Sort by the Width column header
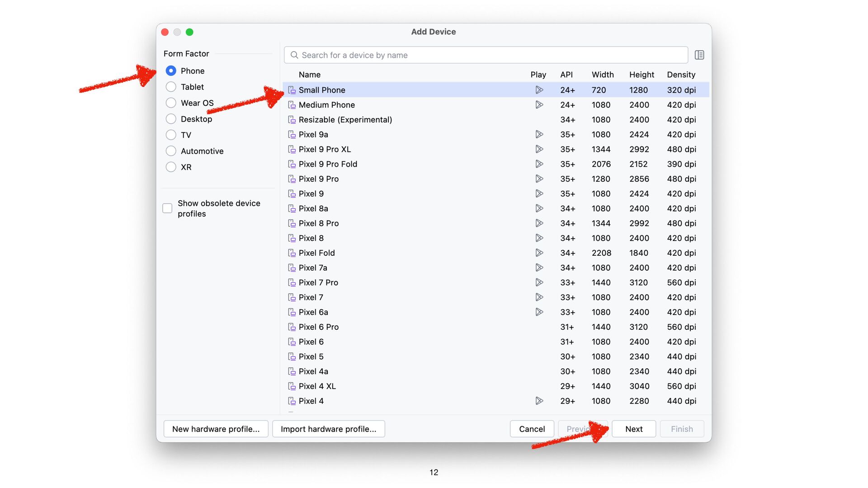This screenshot has width=868, height=488. coord(603,75)
